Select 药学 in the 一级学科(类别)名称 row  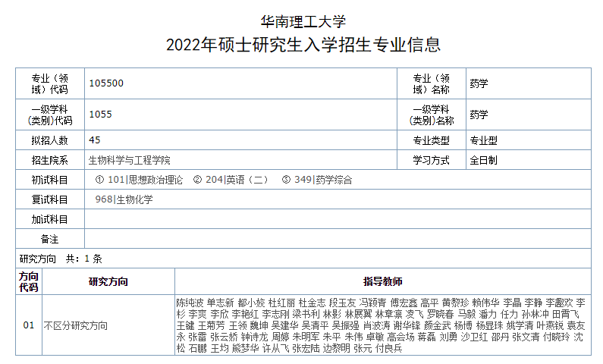click(x=479, y=115)
